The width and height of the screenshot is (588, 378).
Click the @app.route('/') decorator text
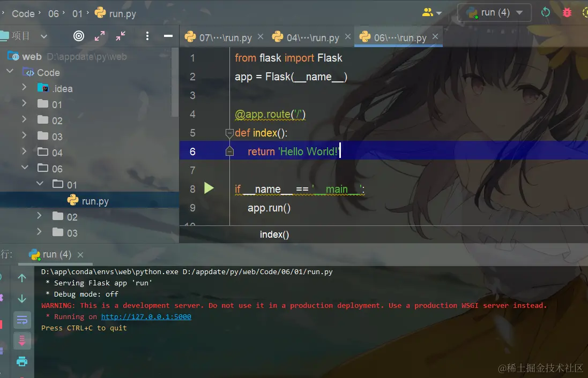pyautogui.click(x=270, y=114)
